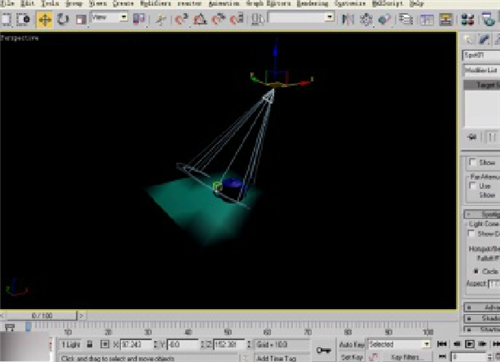Toggle the Window/Crossing selection icon
This screenshot has height=362, width=500.
(23, 19)
